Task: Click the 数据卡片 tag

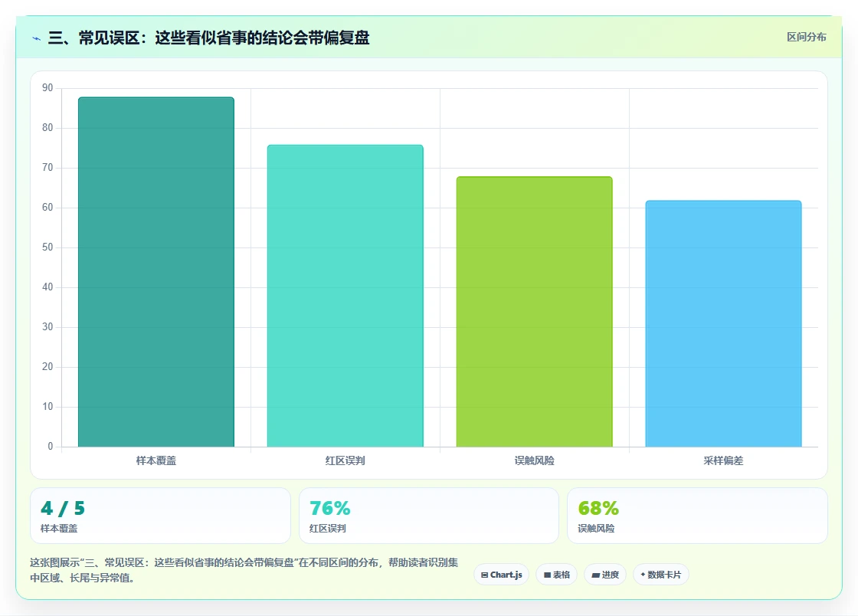Action: tap(660, 575)
